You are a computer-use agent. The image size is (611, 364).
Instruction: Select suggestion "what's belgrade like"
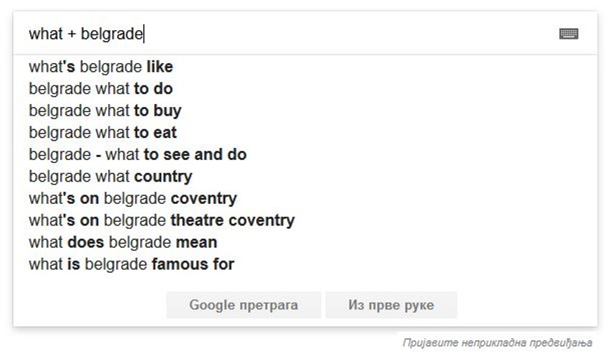[101, 67]
